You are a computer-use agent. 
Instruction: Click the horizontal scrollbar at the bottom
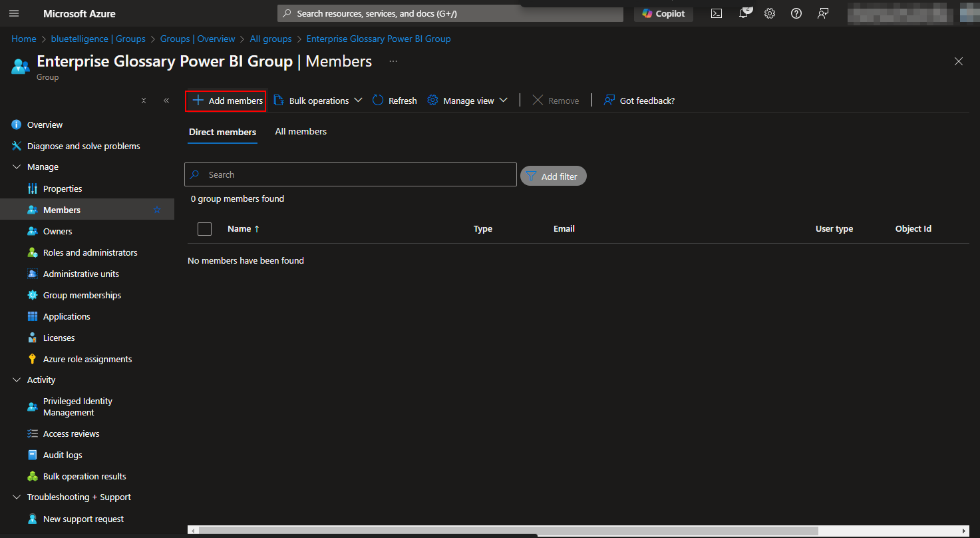[506, 531]
